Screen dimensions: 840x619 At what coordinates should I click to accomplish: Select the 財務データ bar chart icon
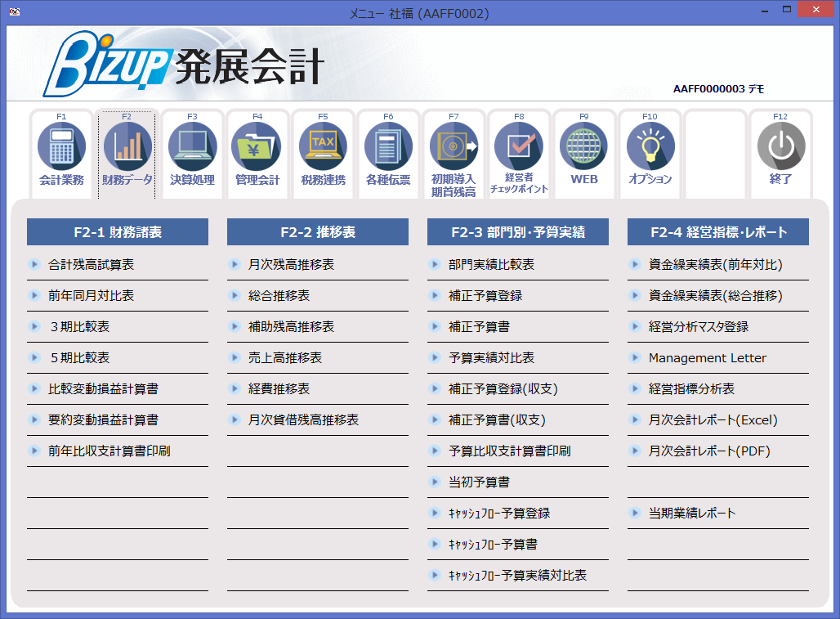[x=127, y=154]
